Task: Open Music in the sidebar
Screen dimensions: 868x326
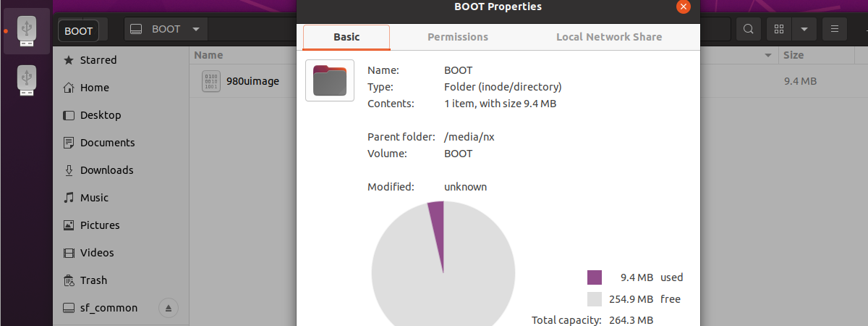Action: click(x=121, y=198)
